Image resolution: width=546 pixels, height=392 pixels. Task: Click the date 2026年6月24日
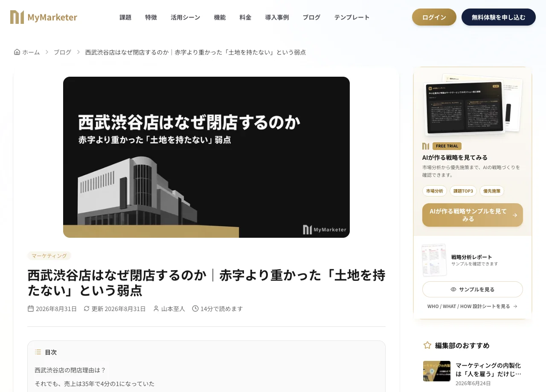pos(473,383)
